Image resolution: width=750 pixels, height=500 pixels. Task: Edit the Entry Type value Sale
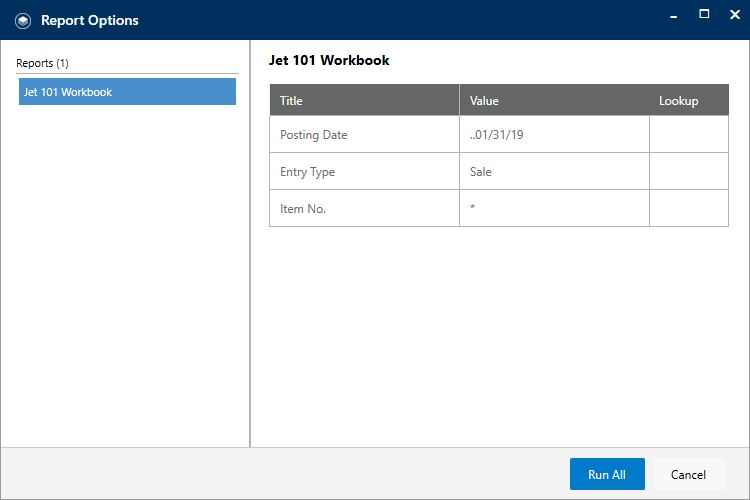554,171
